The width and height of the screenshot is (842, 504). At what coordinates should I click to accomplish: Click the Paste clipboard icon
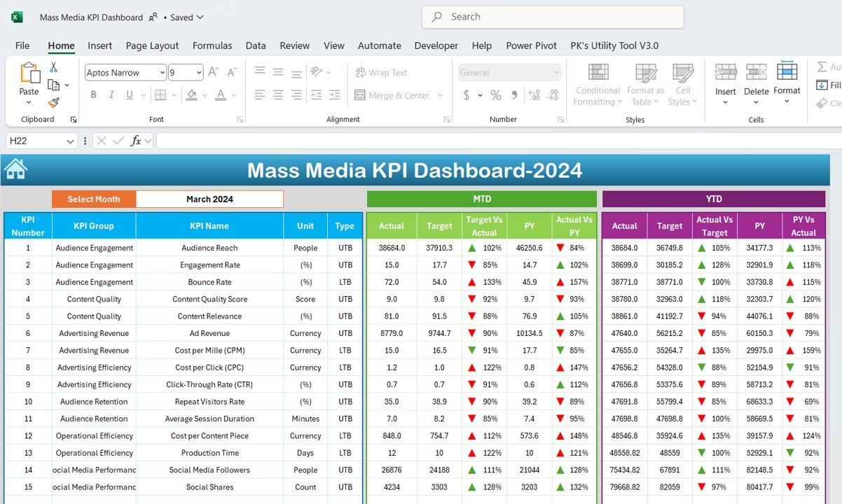tap(29, 73)
